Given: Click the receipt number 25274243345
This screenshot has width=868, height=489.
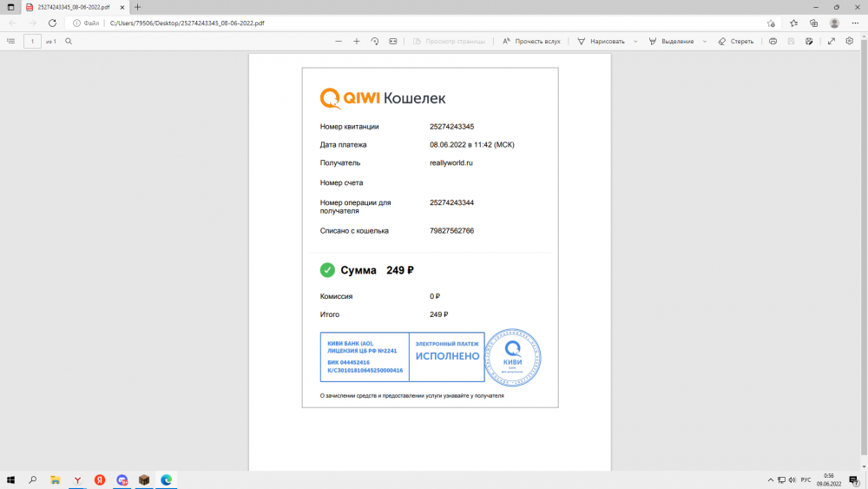Looking at the screenshot, I should [x=451, y=127].
